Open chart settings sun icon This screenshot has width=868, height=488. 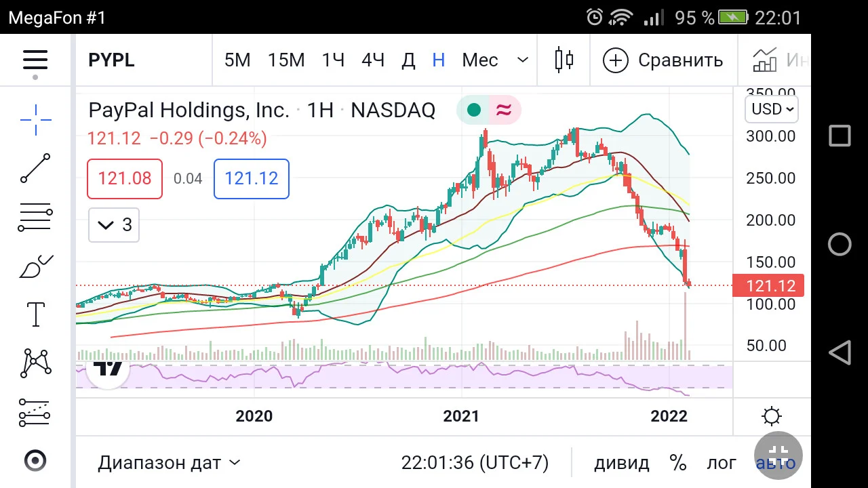point(771,416)
